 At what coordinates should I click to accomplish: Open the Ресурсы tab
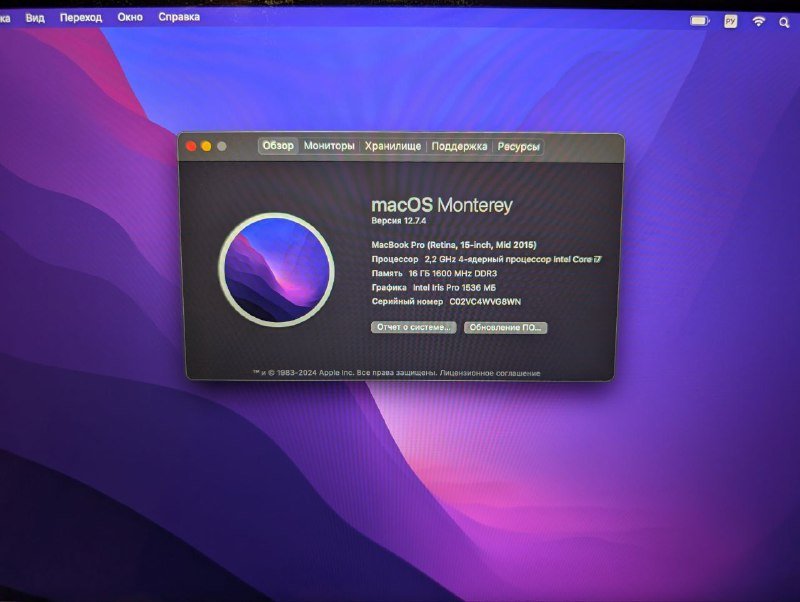click(517, 146)
